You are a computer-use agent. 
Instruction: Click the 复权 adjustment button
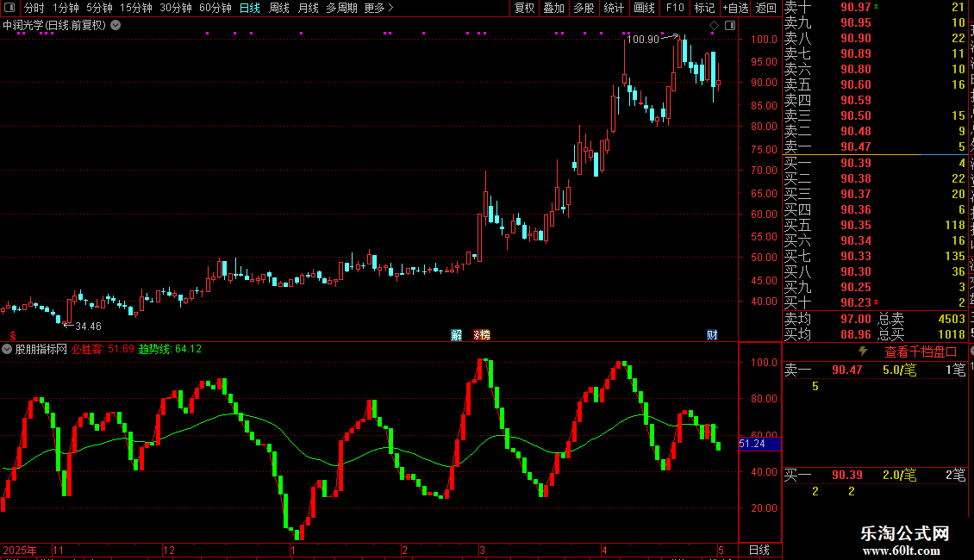tap(525, 8)
